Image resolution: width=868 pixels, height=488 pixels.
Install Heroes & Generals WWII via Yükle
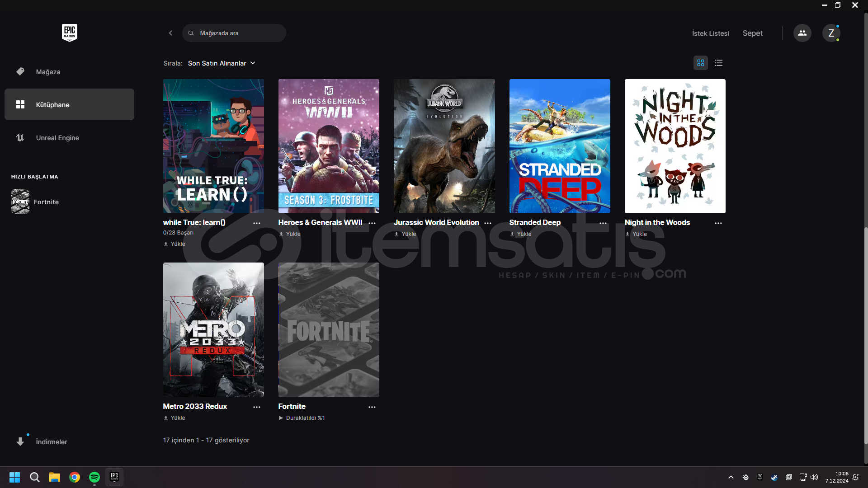coord(290,234)
